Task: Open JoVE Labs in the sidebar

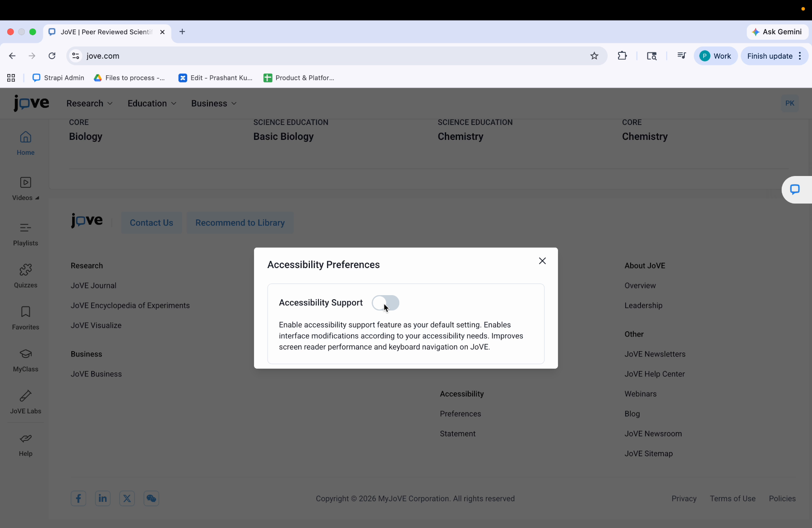Action: pyautogui.click(x=26, y=402)
